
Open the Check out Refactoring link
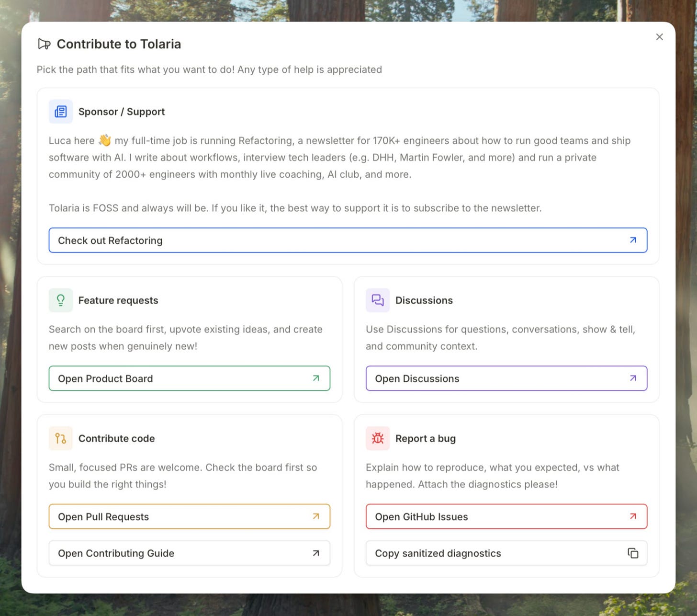point(348,240)
